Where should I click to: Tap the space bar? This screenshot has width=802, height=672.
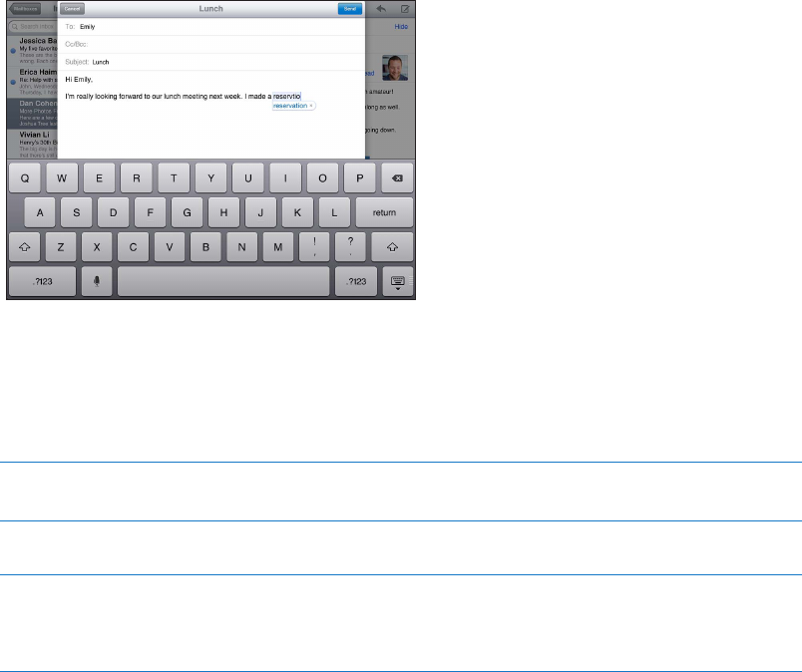[223, 281]
